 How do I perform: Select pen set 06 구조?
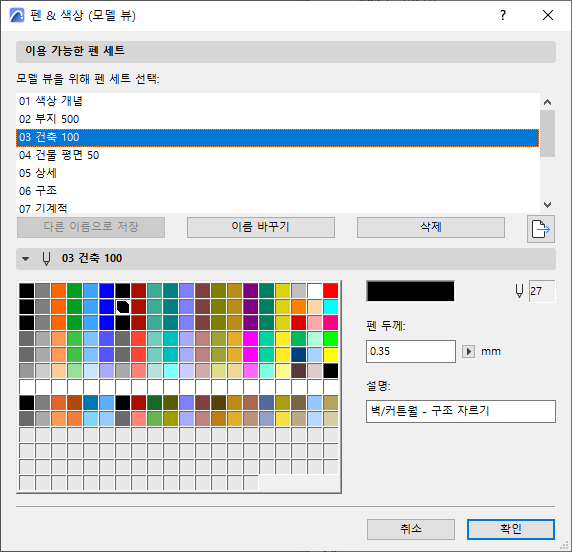[277, 191]
